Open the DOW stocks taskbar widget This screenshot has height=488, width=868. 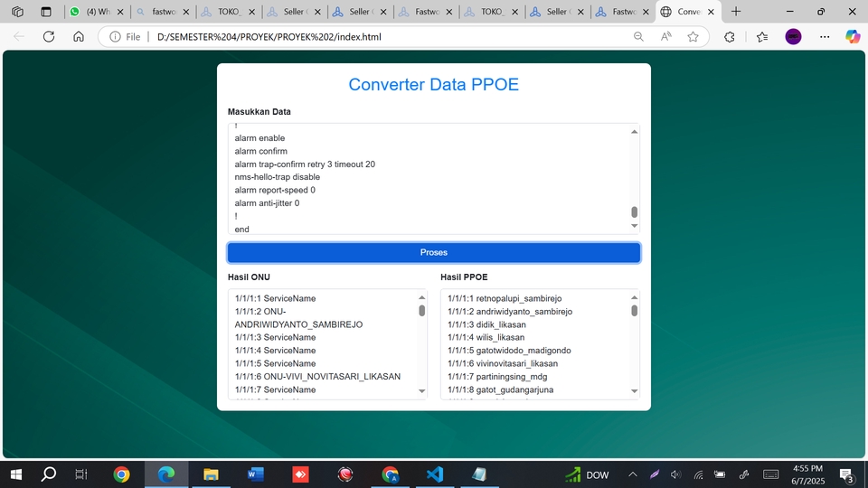pyautogui.click(x=587, y=474)
